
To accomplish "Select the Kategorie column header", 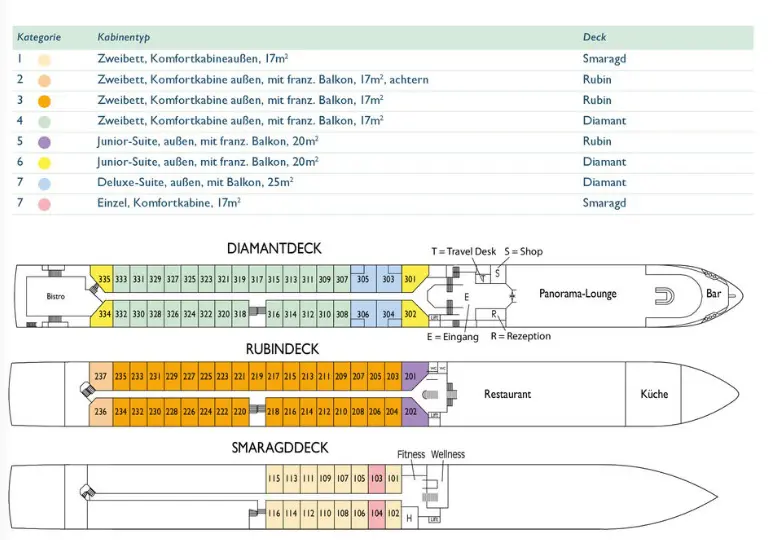I will click(x=39, y=37).
